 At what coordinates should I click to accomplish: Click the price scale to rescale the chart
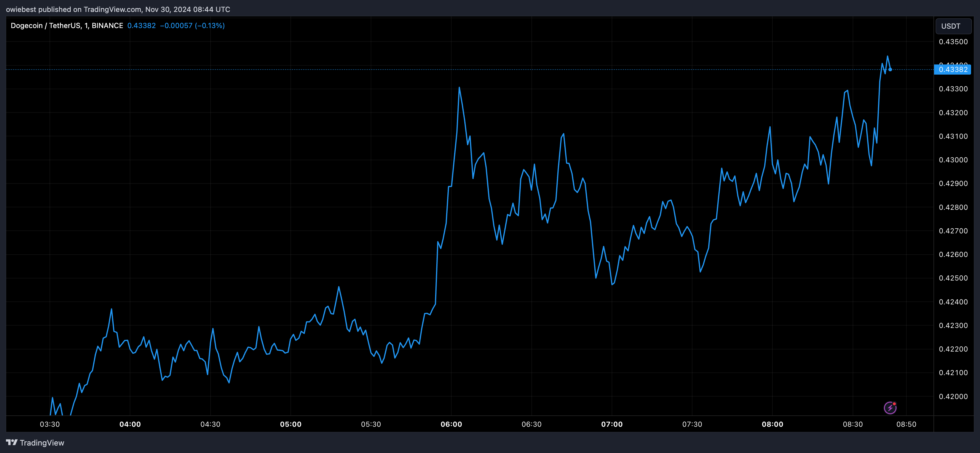[952, 228]
